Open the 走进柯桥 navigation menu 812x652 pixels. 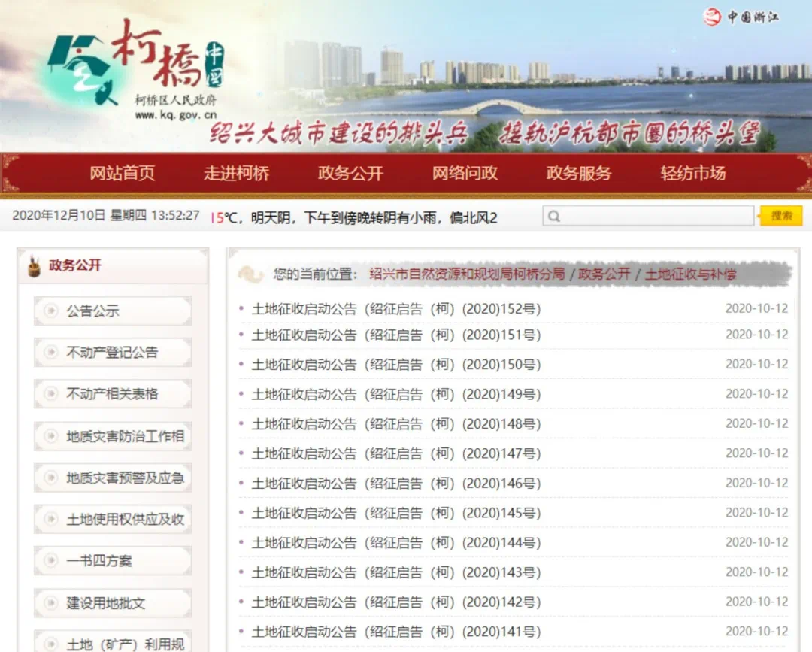click(236, 173)
